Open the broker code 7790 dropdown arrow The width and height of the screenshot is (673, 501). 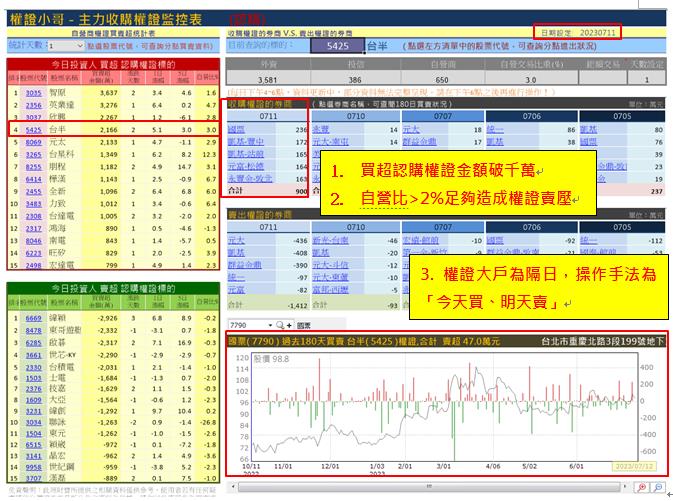pyautogui.click(x=270, y=325)
